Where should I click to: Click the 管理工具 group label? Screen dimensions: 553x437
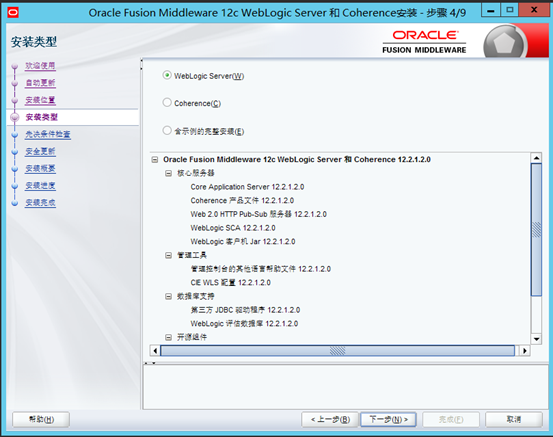pyautogui.click(x=192, y=255)
